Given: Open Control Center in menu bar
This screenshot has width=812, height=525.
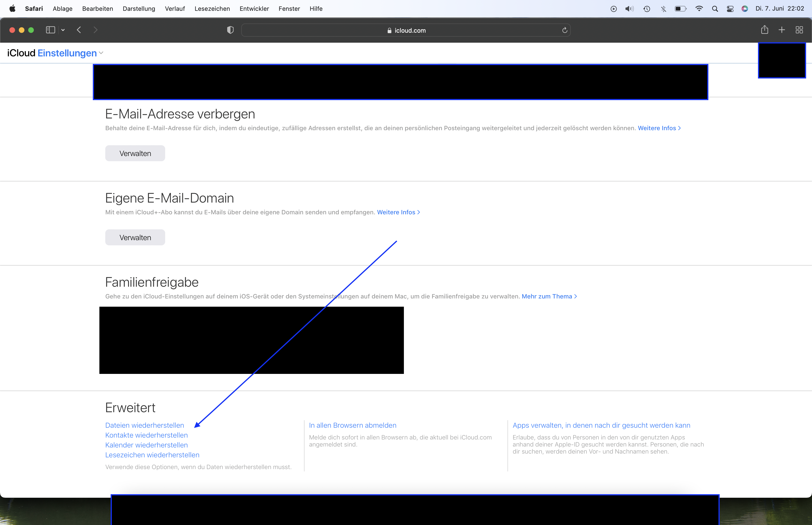Looking at the screenshot, I should (730, 9).
